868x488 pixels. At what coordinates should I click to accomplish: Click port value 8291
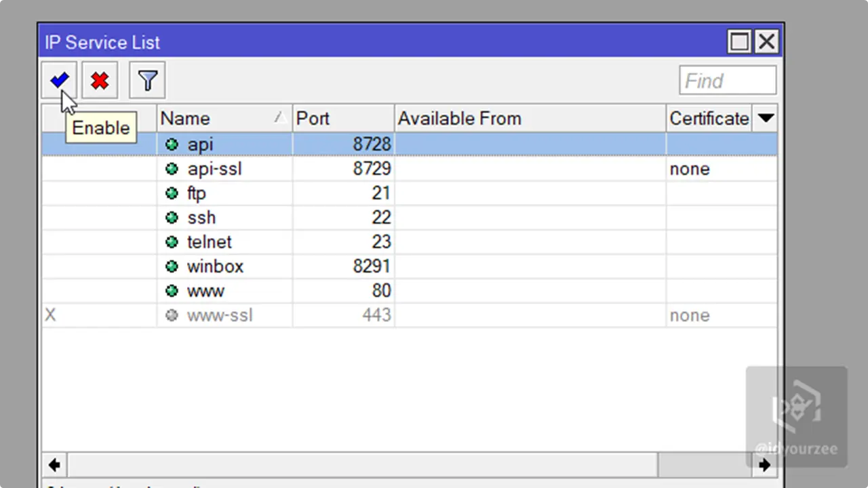tap(372, 266)
